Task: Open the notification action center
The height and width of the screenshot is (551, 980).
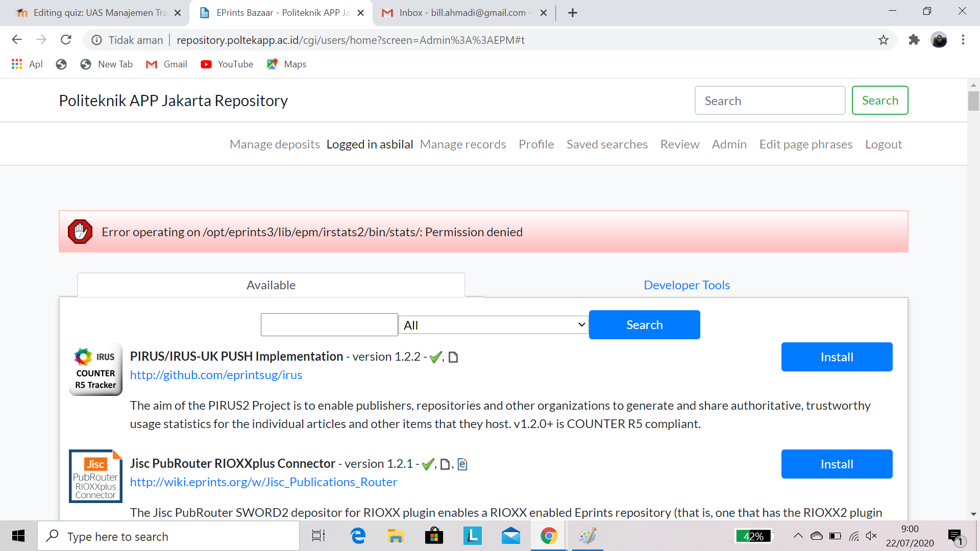Action: [x=955, y=536]
